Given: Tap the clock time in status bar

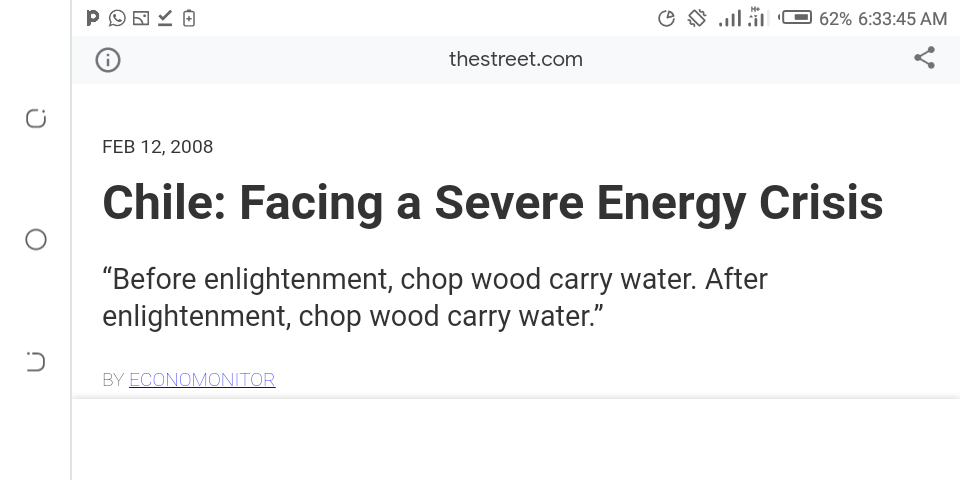Looking at the screenshot, I should point(902,18).
